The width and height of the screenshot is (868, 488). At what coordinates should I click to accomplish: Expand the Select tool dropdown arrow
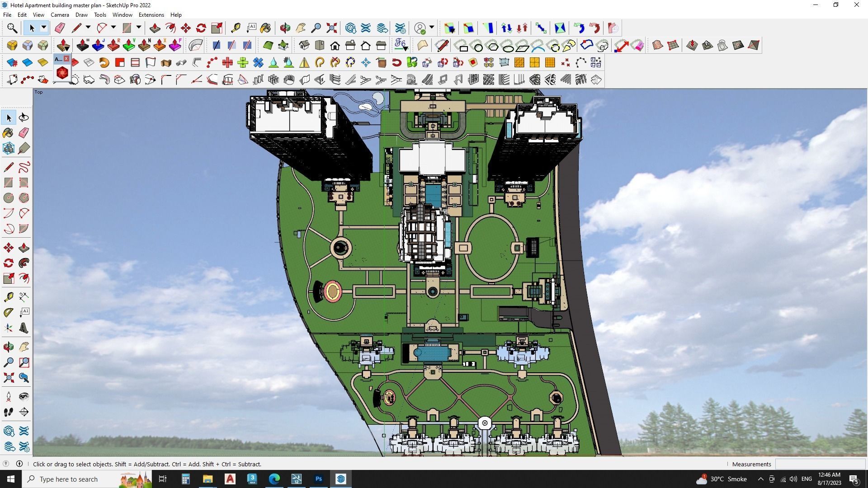coord(44,28)
